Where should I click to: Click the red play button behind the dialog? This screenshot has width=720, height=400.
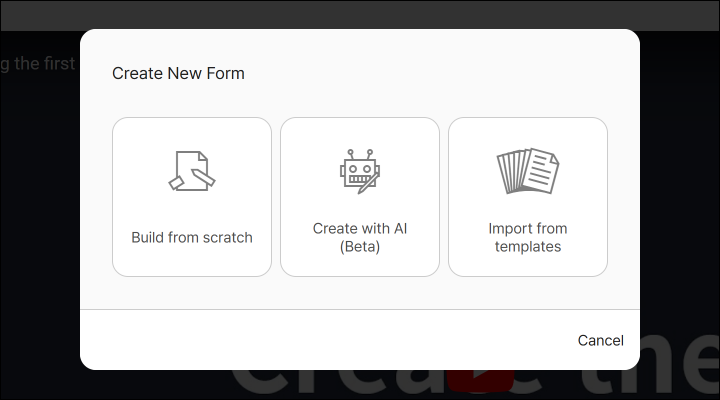coord(480,381)
